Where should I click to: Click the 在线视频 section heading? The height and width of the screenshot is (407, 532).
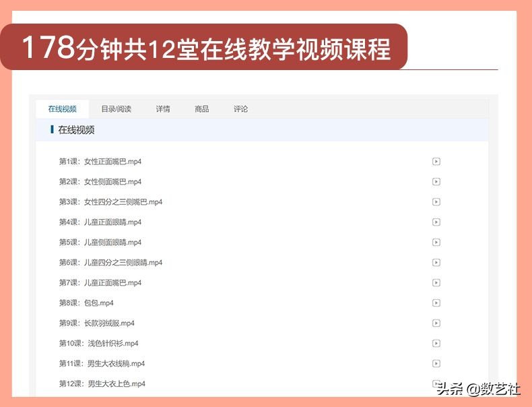coord(76,130)
